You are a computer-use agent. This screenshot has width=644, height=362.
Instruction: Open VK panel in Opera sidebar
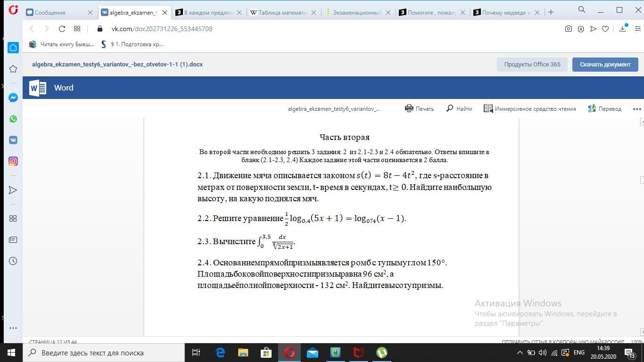pos(13,140)
